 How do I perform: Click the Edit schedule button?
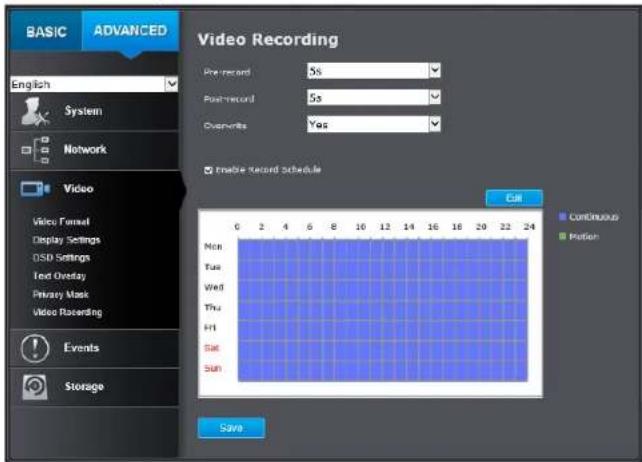[514, 198]
